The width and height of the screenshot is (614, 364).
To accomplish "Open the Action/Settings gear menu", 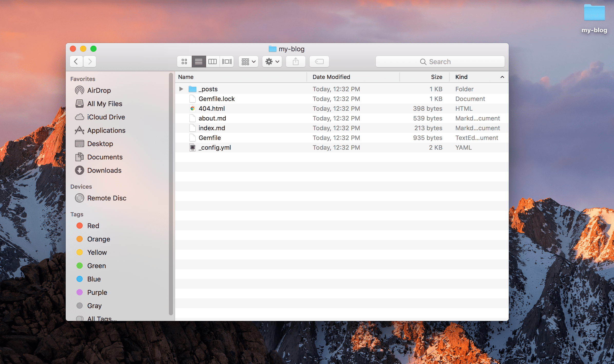I will pyautogui.click(x=271, y=61).
